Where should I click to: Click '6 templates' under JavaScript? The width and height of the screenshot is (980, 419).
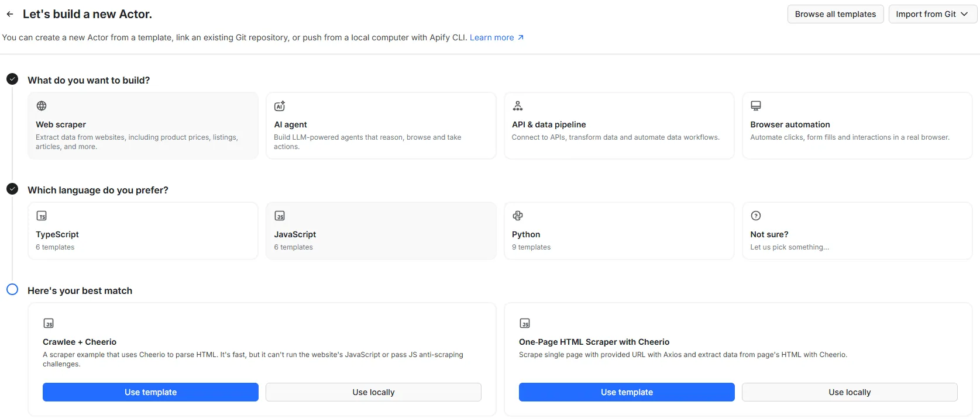293,247
